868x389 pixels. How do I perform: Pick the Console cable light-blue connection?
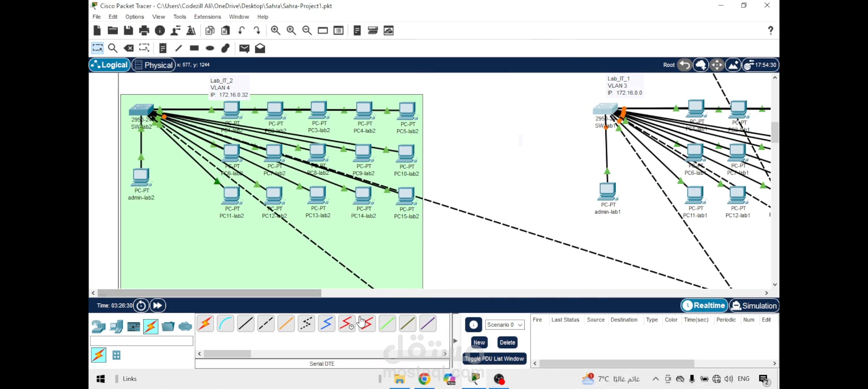(226, 323)
